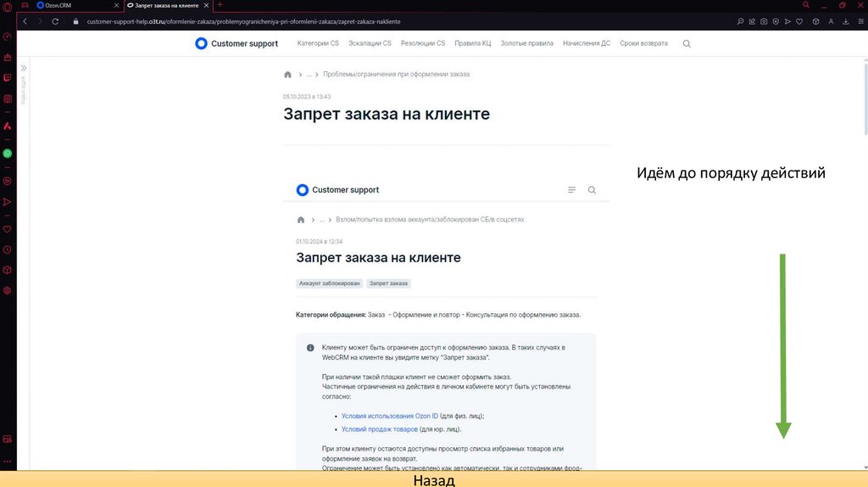Viewport: 868px width, 487px height.
Task: Go back with the browser back arrow
Action: coord(25,21)
